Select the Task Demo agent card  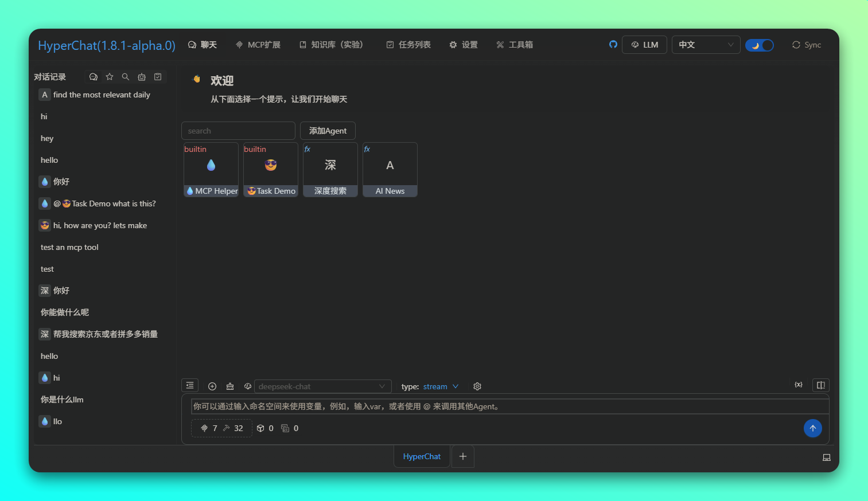point(271,170)
